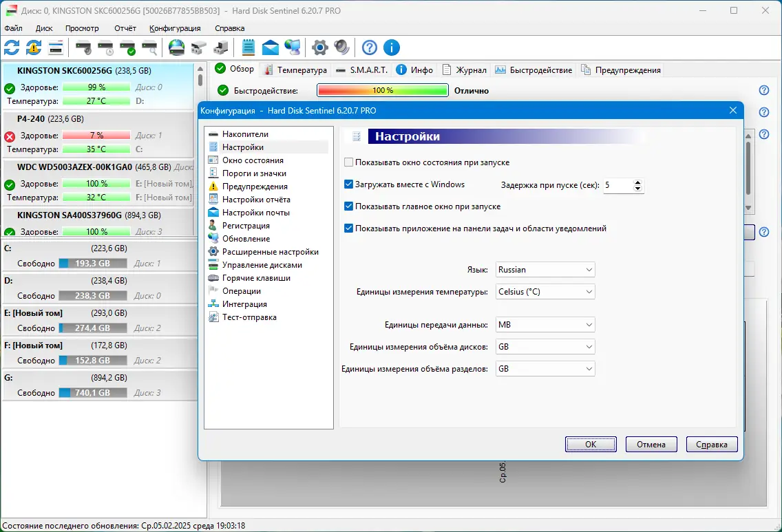Click the refresh disks toolbar icon
Viewport: 782px width, 532px height.
(12, 48)
